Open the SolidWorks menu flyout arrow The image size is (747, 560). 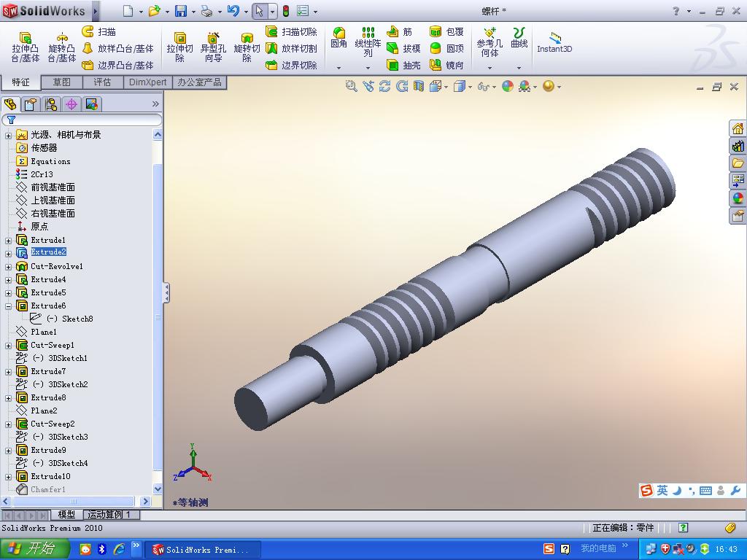(x=95, y=11)
